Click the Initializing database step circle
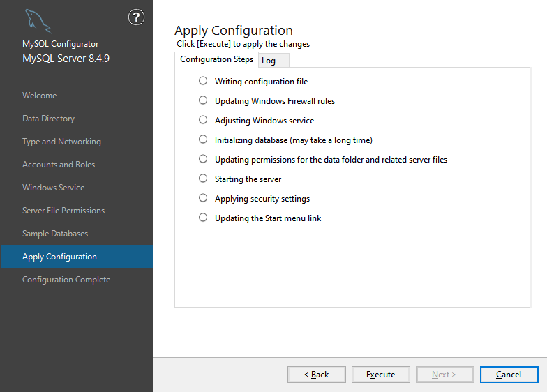Screen dimensions: 547x392 tap(203, 140)
